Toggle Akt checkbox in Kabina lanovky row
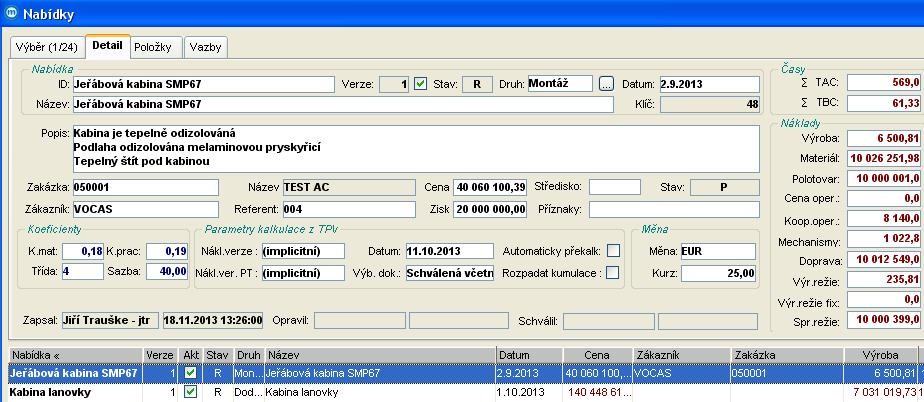924x402 pixels. tap(191, 393)
